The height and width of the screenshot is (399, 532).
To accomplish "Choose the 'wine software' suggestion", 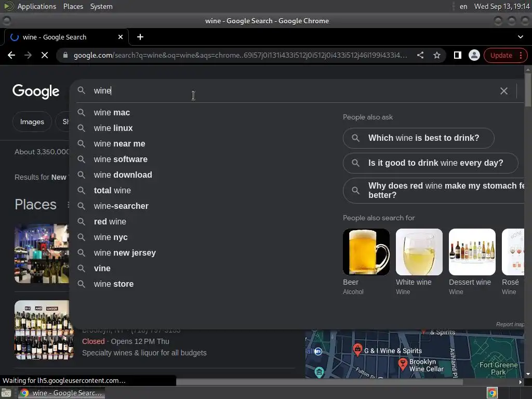I will [121, 159].
